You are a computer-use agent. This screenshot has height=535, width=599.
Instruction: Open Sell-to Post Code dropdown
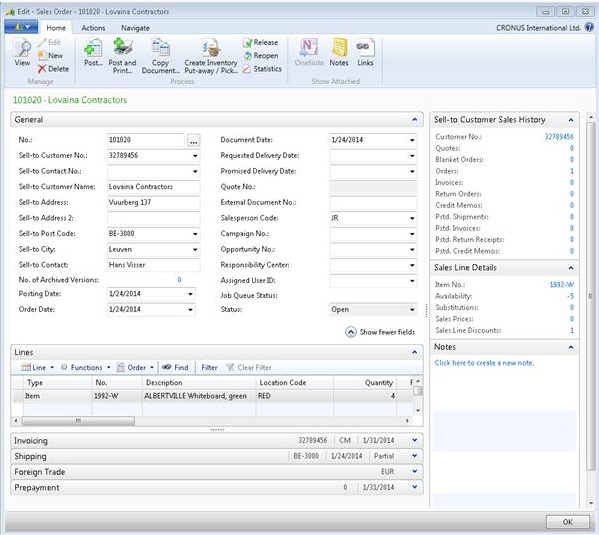coord(195,234)
